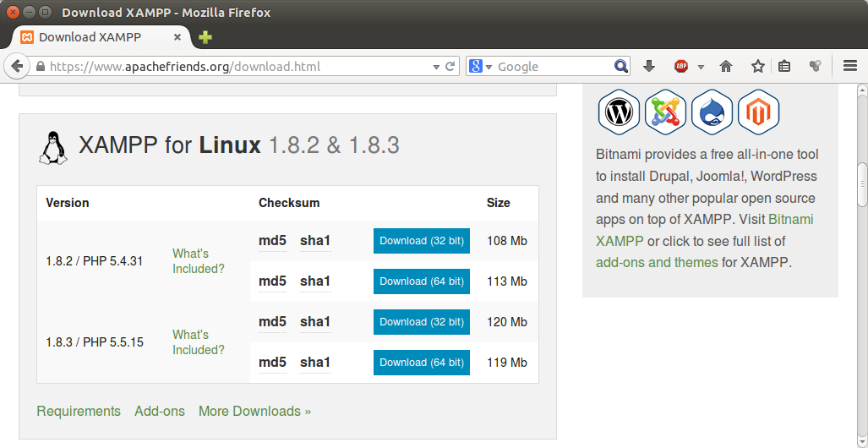Open the Firefox hamburger menu
868x448 pixels.
[x=850, y=66]
